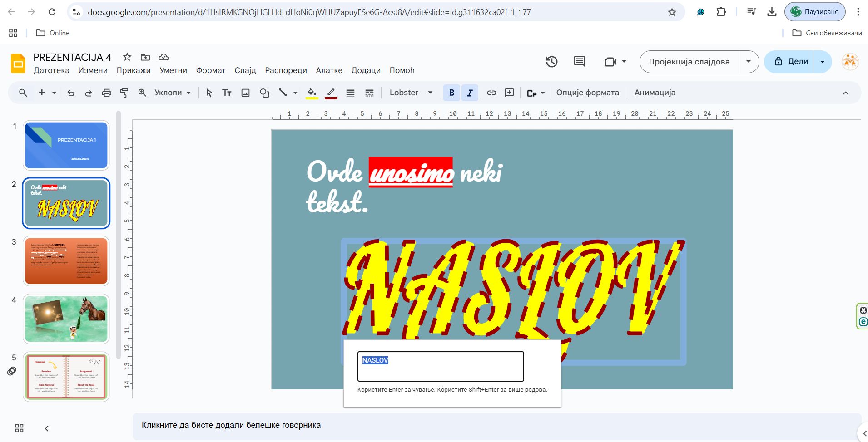Click the yellow fill color button

click(312, 93)
